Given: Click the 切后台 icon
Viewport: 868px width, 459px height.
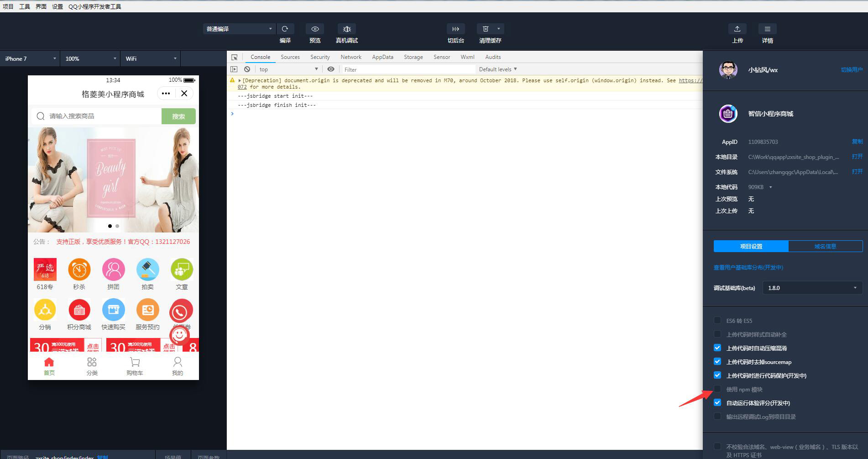Looking at the screenshot, I should click(x=455, y=29).
